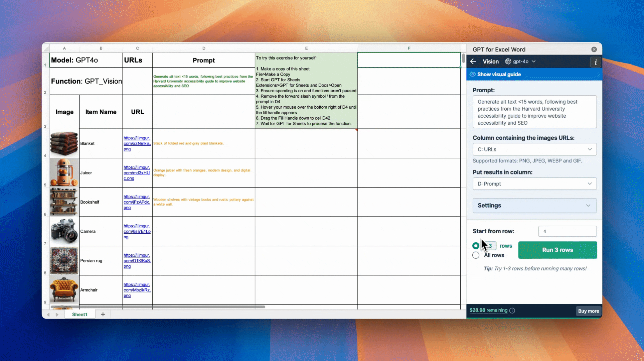
Task: Click the Start from row input field
Action: point(567,231)
